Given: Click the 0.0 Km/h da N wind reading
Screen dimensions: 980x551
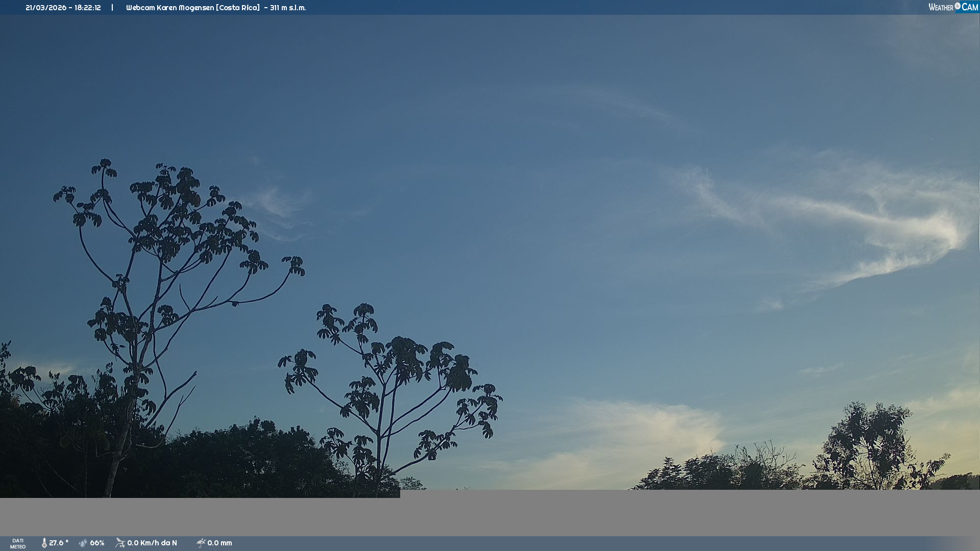Looking at the screenshot, I should (152, 543).
